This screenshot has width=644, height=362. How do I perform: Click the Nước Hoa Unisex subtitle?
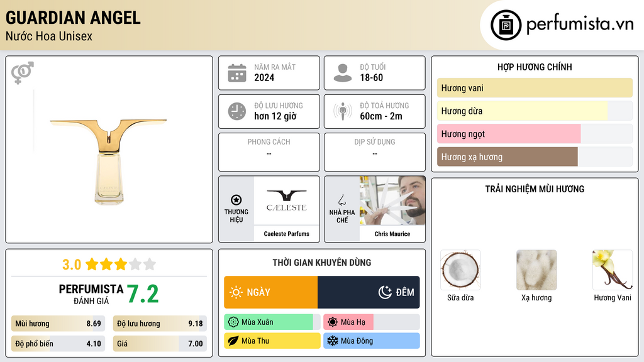tap(49, 36)
